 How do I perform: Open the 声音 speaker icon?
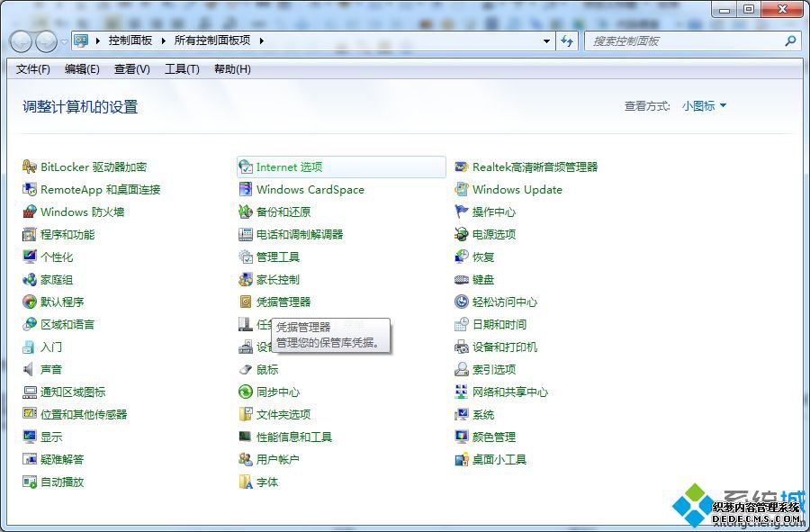(29, 369)
